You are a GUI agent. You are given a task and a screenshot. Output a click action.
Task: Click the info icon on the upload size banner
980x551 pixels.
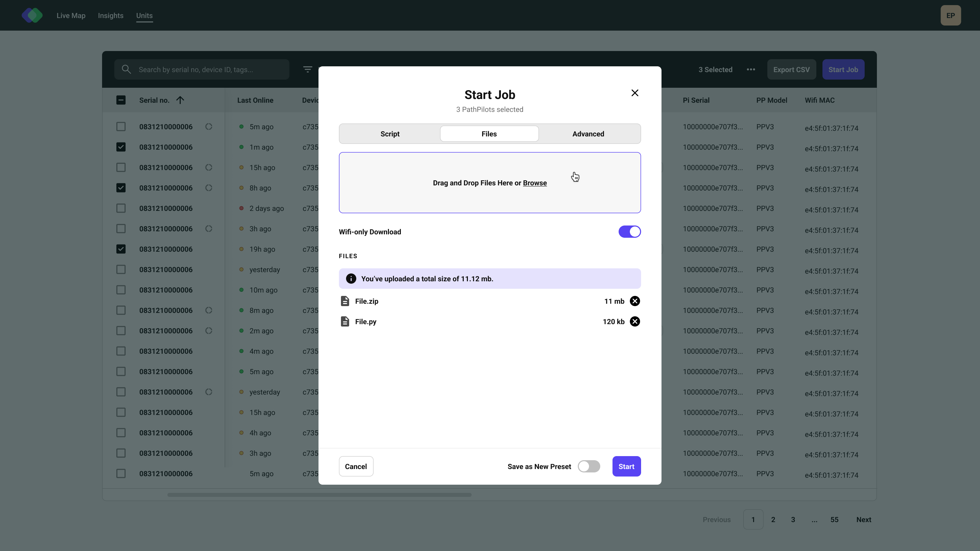pyautogui.click(x=351, y=278)
